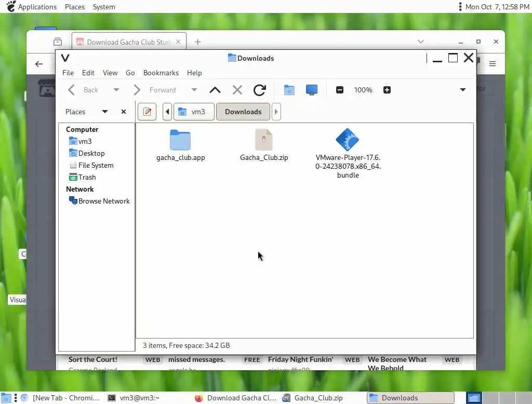This screenshot has width=532, height=404.
Task: Zoom in with the plus icon
Action: pyautogui.click(x=387, y=90)
